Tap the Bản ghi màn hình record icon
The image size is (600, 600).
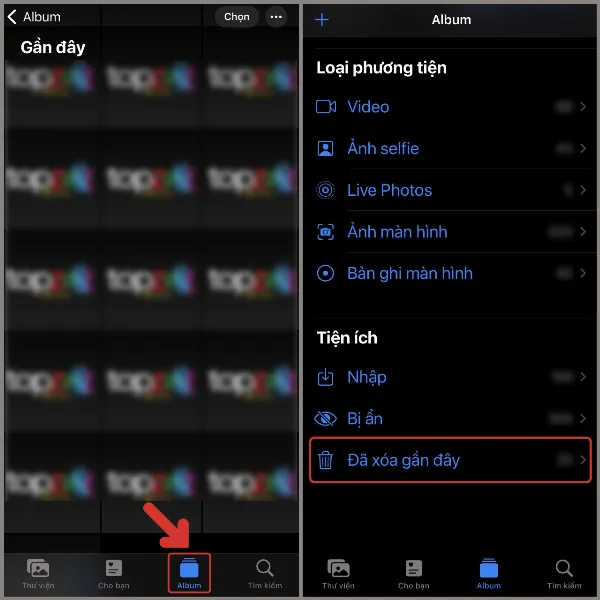pos(326,273)
